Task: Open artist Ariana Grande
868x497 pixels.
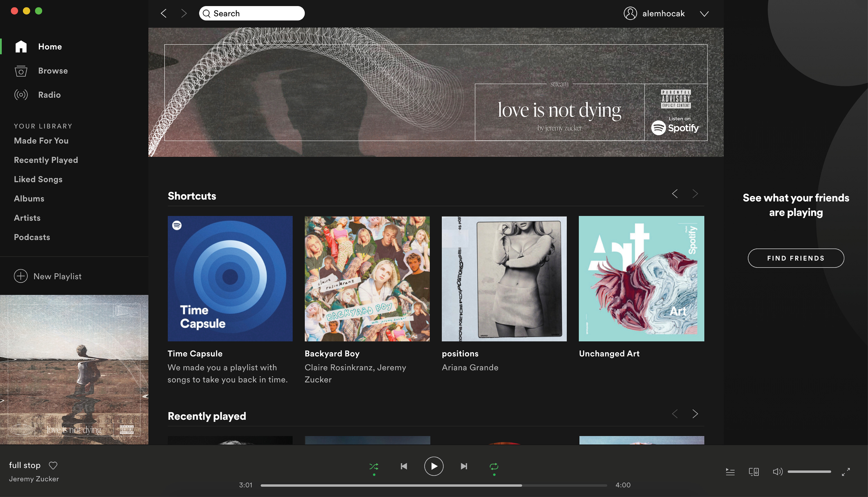Action: click(x=470, y=368)
